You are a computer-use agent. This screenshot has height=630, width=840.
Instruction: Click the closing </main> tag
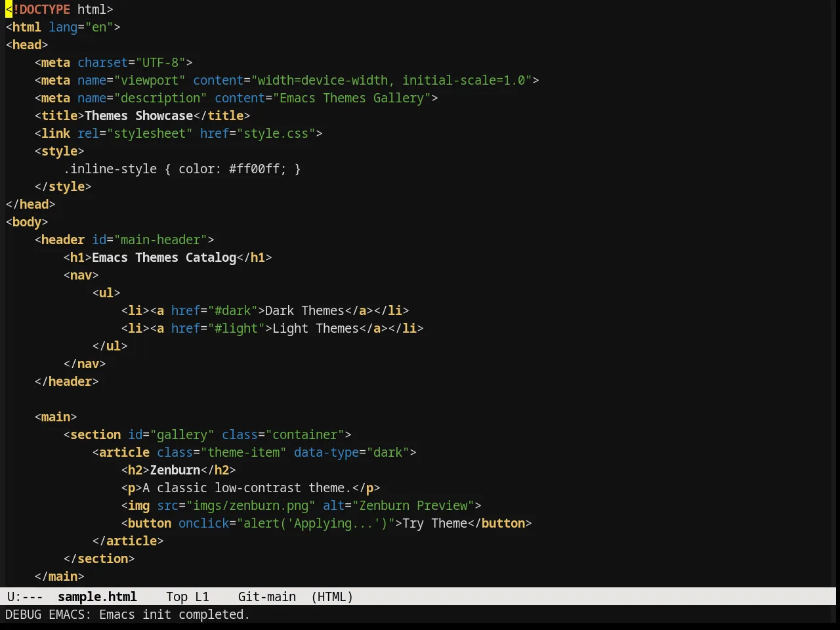pyautogui.click(x=60, y=576)
